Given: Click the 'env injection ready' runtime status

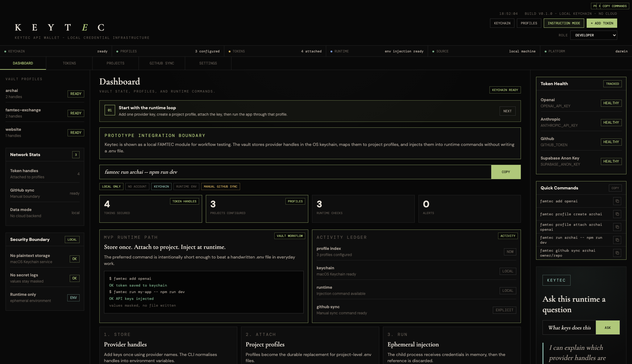Looking at the screenshot, I should [x=404, y=51].
